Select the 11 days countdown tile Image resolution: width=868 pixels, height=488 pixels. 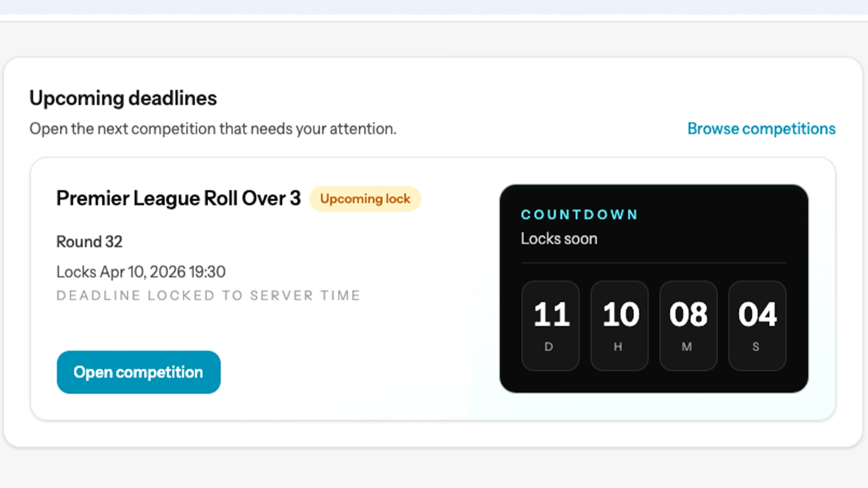[551, 326]
